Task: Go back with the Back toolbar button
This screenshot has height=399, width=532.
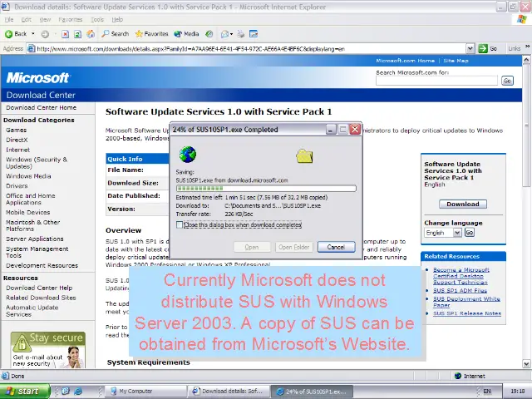Action: click(15, 33)
